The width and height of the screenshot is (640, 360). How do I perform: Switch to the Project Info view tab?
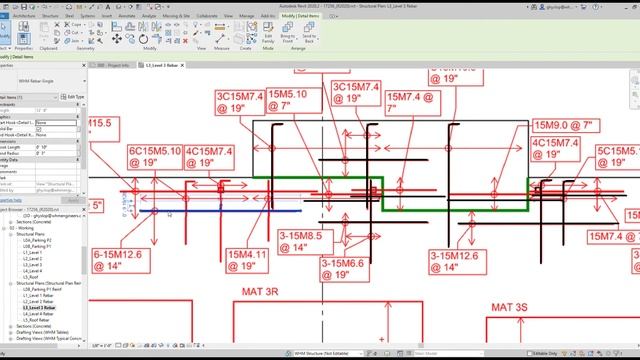tap(113, 65)
